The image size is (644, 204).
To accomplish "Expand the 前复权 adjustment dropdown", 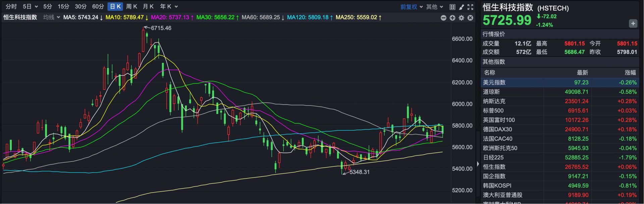I will (x=411, y=7).
